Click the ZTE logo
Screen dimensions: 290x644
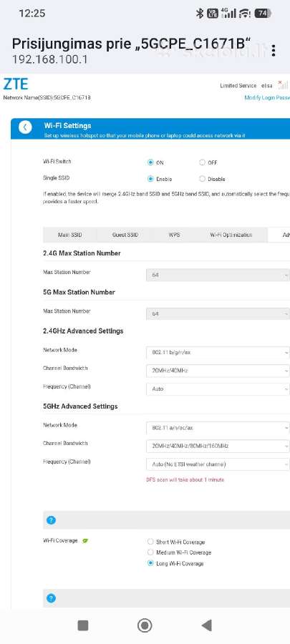[16, 84]
